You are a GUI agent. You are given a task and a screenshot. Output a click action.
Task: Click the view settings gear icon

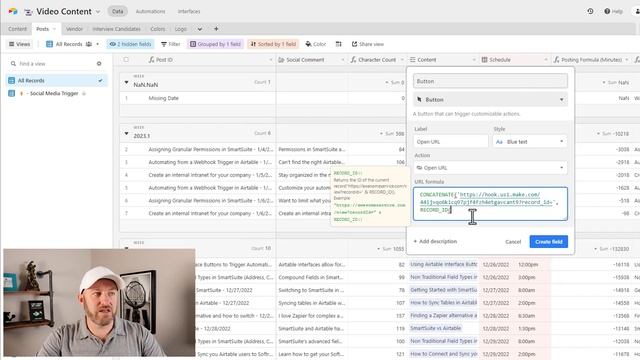click(x=99, y=64)
